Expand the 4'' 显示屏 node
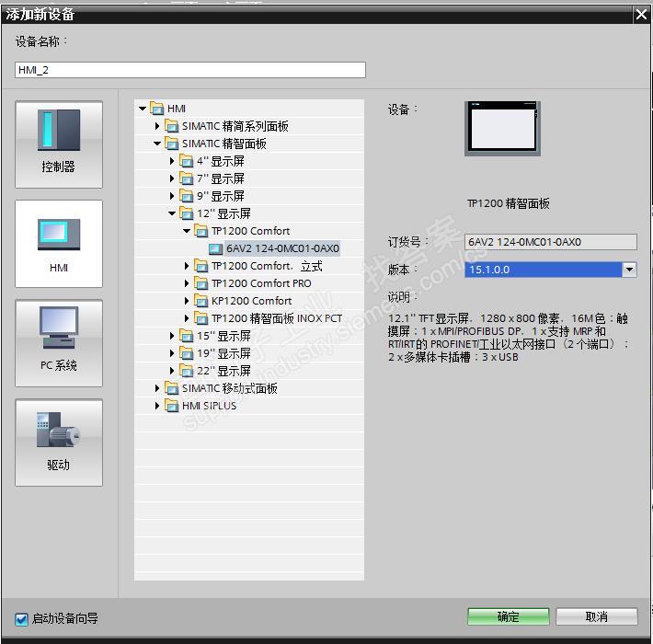The image size is (653, 644). point(172,161)
